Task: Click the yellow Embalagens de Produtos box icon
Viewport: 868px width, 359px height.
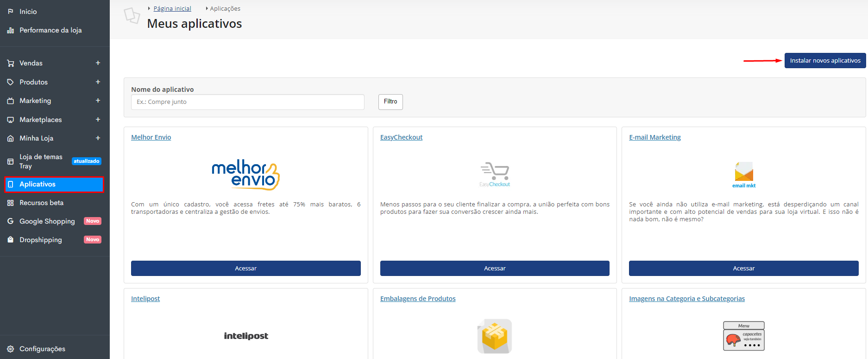Action: pos(495,336)
